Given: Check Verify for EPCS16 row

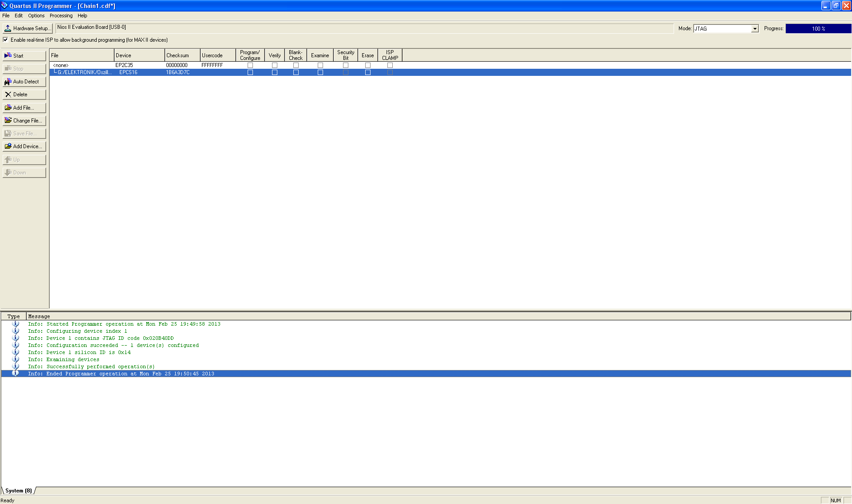Looking at the screenshot, I should (275, 72).
